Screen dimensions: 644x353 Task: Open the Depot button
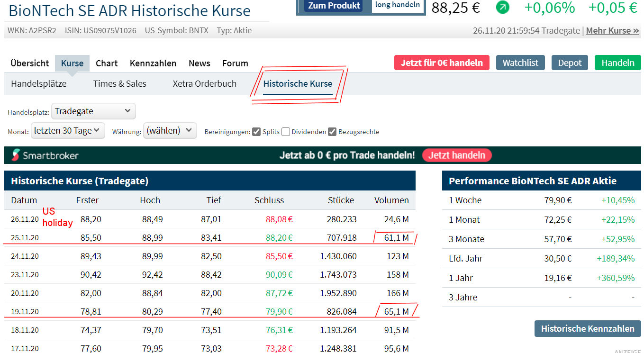[569, 62]
